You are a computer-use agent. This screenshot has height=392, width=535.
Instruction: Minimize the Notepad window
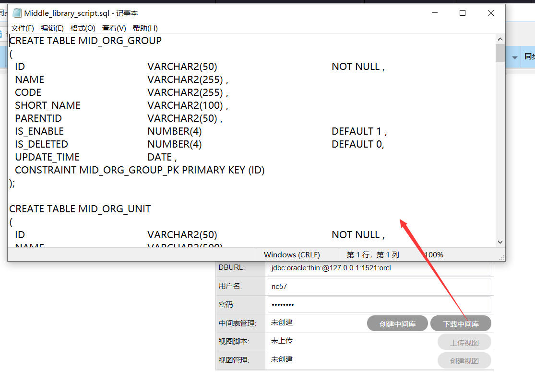(x=434, y=13)
